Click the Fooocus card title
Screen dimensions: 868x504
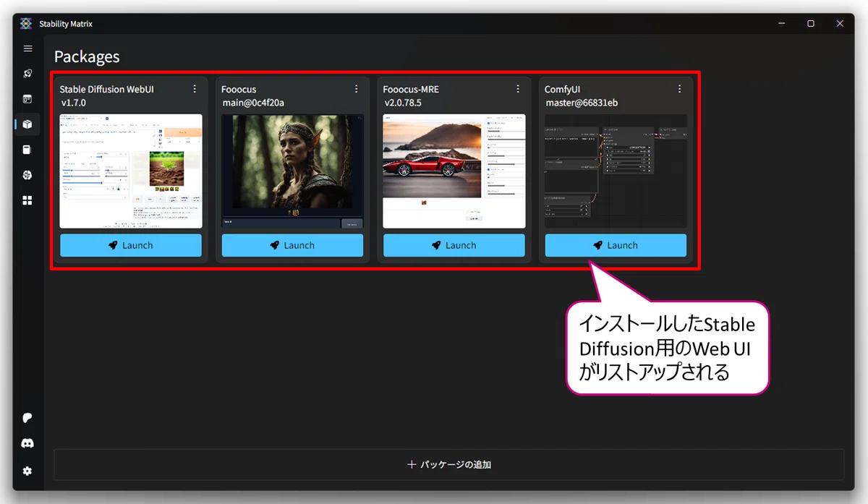pyautogui.click(x=239, y=90)
